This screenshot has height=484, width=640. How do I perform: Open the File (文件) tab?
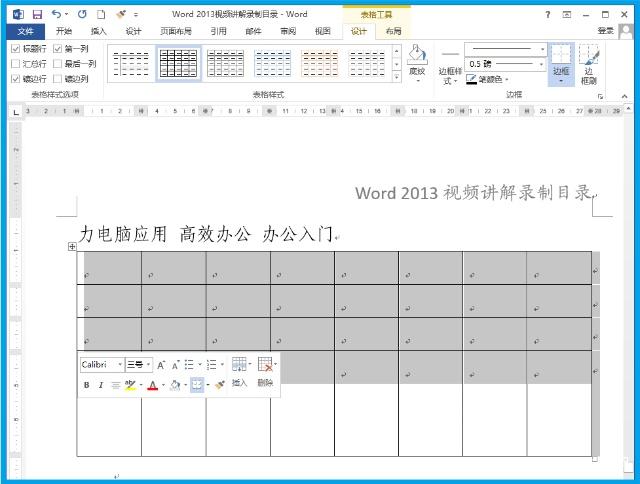25,31
